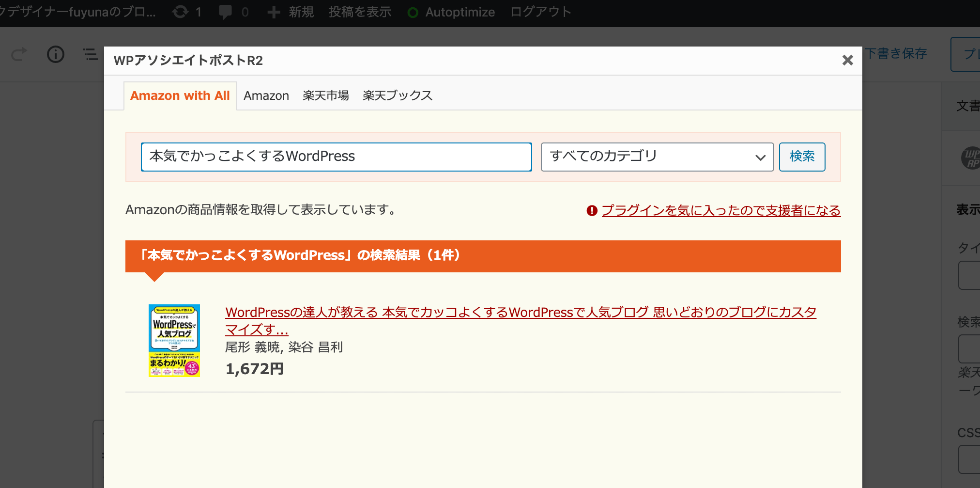Click the content information icon in editor toolbar
Image resolution: width=980 pixels, height=488 pixels.
pos(56,54)
